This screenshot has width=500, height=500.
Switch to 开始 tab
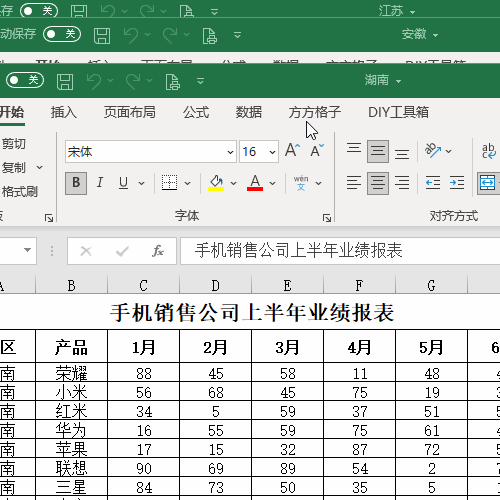tap(12, 112)
